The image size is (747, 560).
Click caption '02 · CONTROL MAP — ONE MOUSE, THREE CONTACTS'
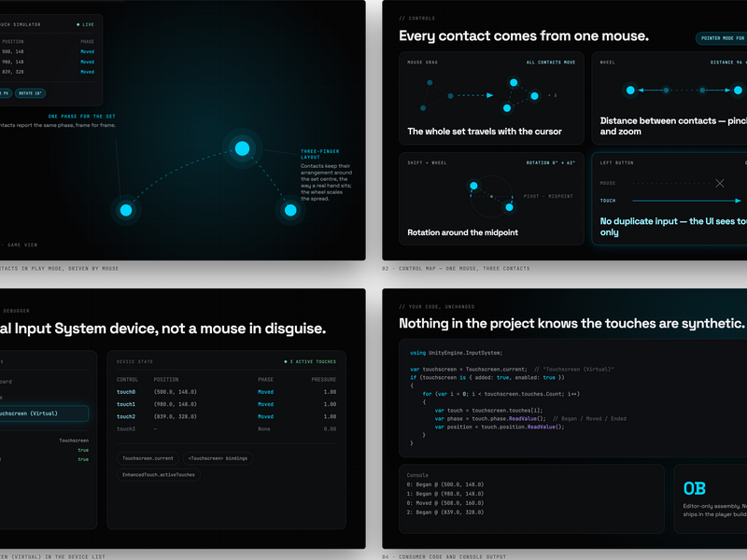point(456,269)
